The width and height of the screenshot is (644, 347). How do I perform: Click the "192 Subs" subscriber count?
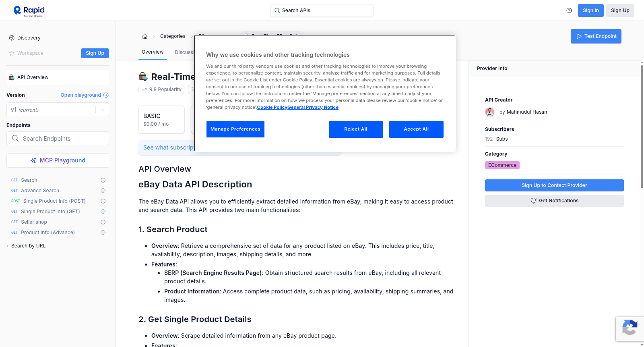[496, 139]
